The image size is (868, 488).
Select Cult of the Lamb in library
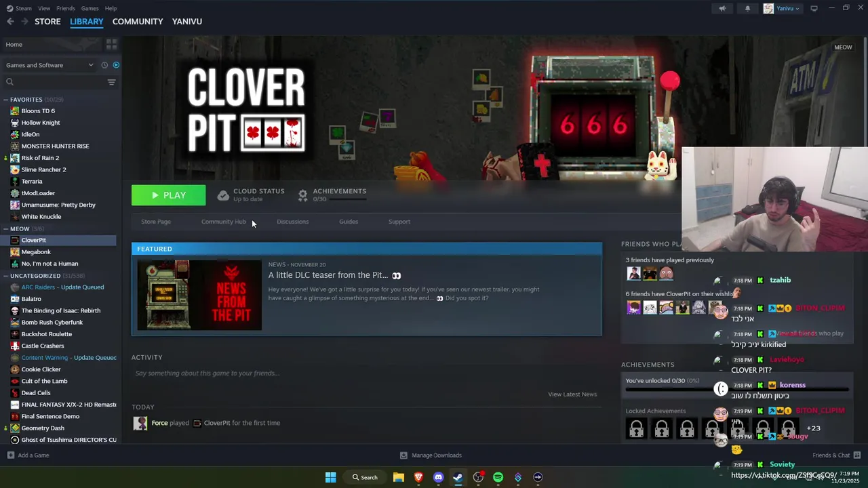pos(44,381)
